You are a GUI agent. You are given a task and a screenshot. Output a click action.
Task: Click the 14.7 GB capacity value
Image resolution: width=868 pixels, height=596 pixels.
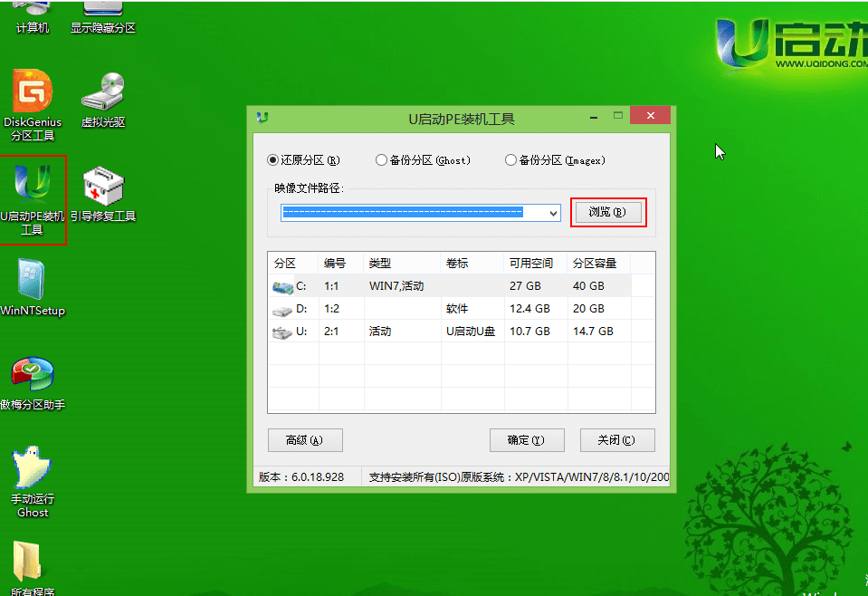(593, 332)
